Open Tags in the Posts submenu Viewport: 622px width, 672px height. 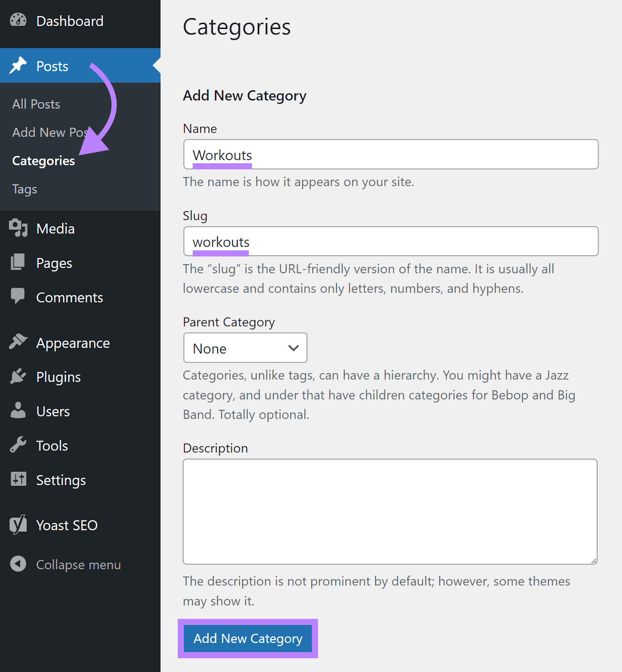pyautogui.click(x=24, y=189)
